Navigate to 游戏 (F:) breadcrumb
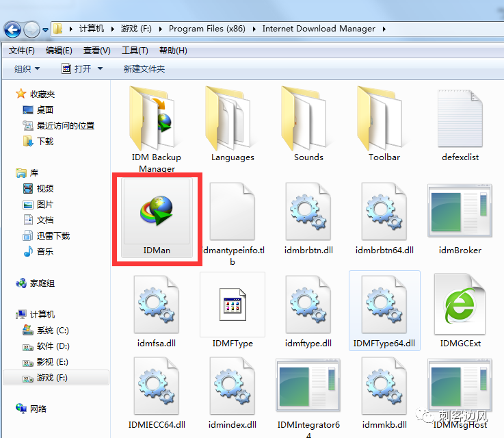The image size is (504, 438). coord(136,29)
